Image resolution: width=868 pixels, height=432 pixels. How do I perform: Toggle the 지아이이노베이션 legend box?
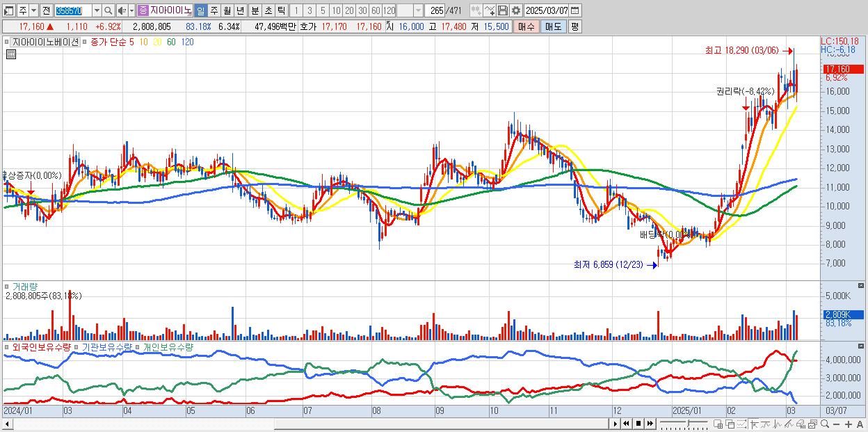[45, 42]
